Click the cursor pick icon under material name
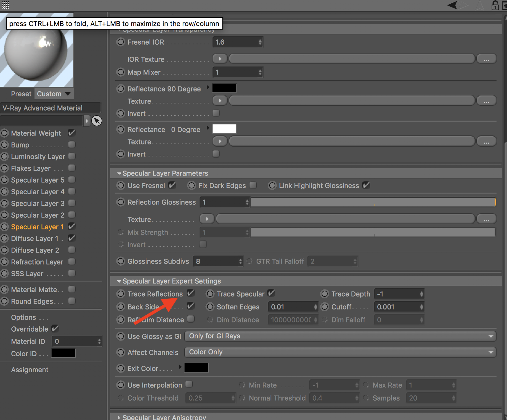 [x=97, y=121]
